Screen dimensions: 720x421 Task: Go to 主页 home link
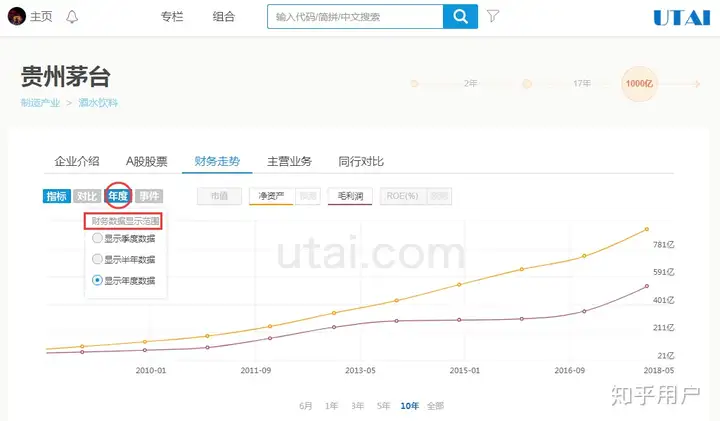coord(41,17)
